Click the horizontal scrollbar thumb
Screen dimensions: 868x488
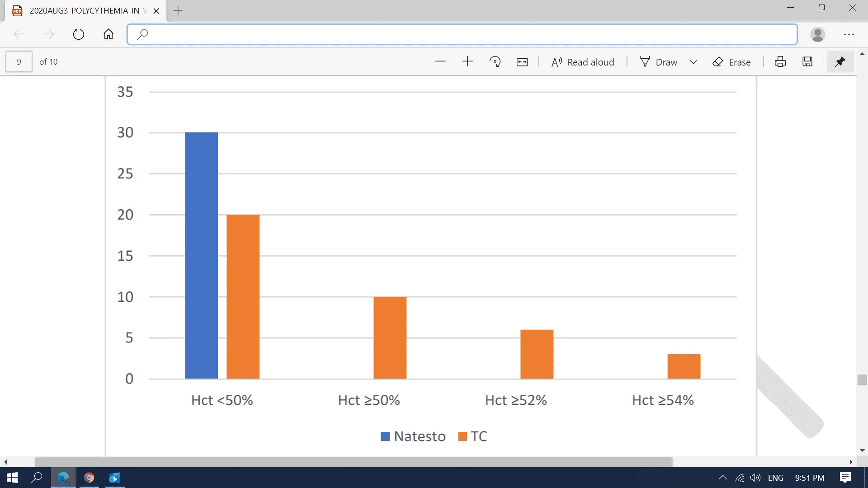[x=354, y=462]
